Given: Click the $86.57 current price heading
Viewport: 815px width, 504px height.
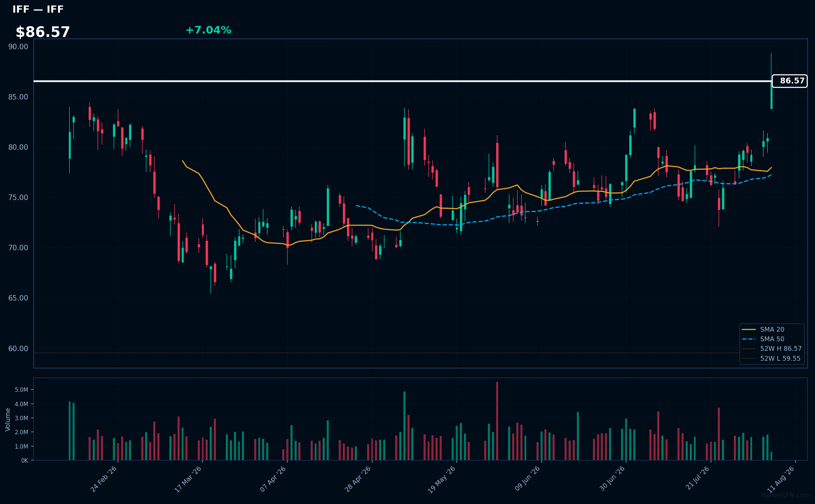Looking at the screenshot, I should pyautogui.click(x=43, y=32).
